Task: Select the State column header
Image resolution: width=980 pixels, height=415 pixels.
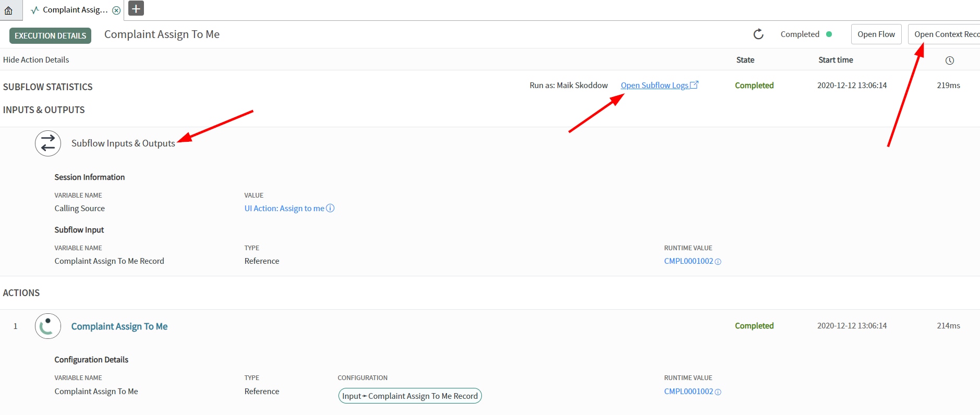Action: 745,60
